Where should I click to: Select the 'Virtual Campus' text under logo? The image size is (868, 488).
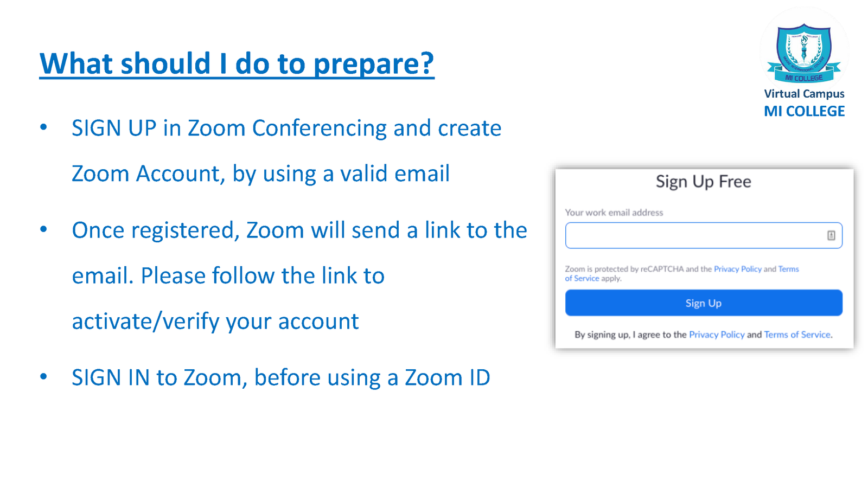tap(804, 94)
